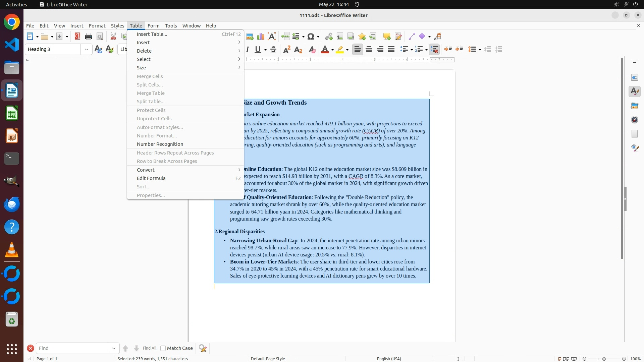The image size is (644, 362).
Task: Click the Insert Chart icon
Action: [261, 37]
